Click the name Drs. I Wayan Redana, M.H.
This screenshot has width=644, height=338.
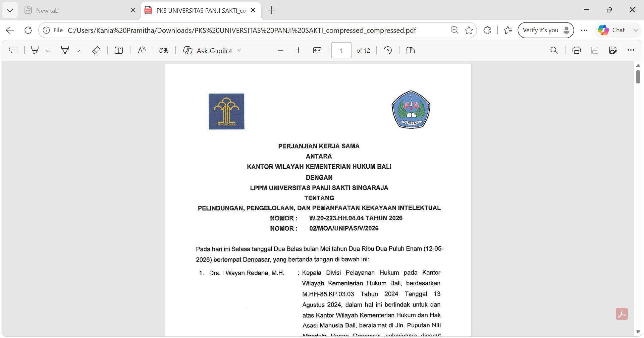click(247, 273)
